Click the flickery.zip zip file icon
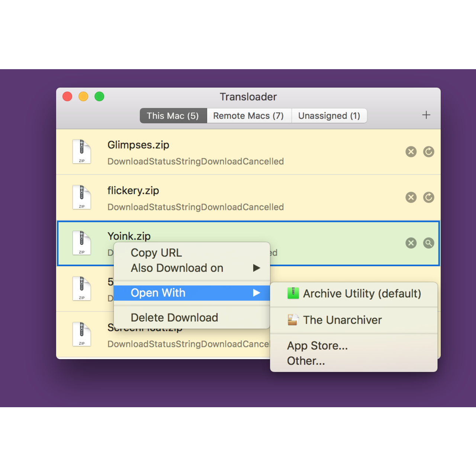 point(82,197)
